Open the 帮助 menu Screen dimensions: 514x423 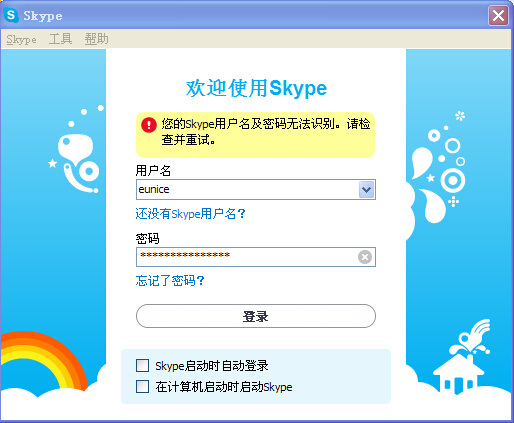(96, 39)
